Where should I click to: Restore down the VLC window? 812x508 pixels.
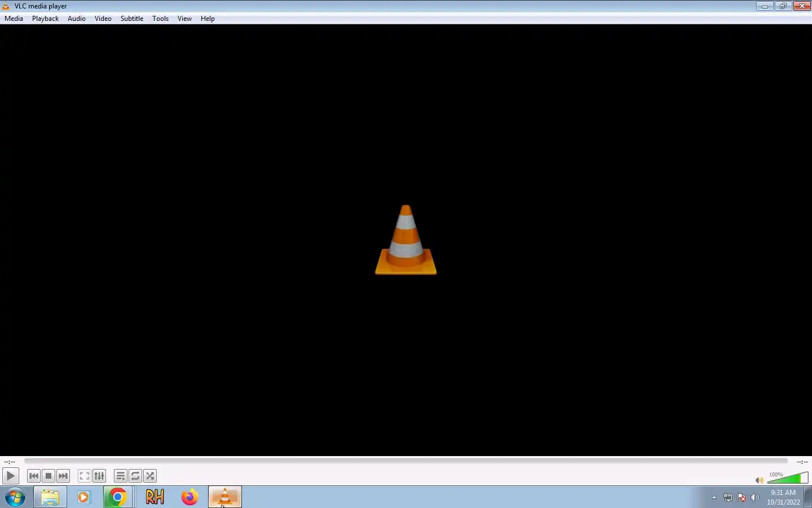pyautogui.click(x=783, y=6)
